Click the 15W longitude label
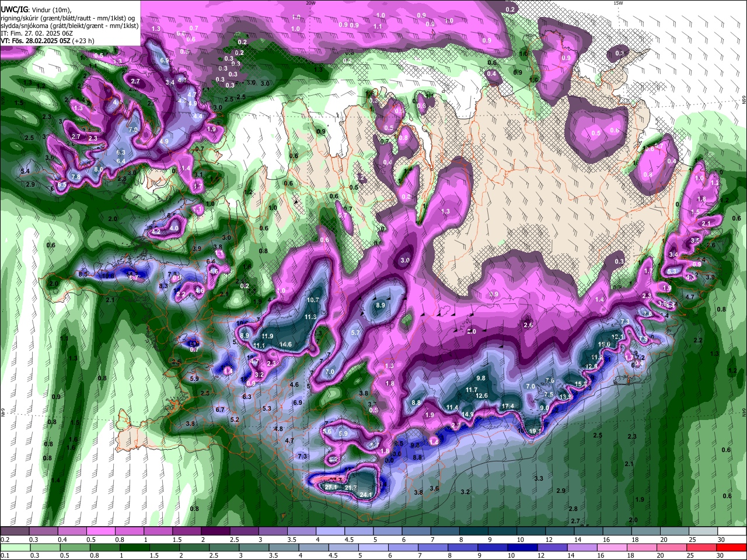 coord(619,3)
